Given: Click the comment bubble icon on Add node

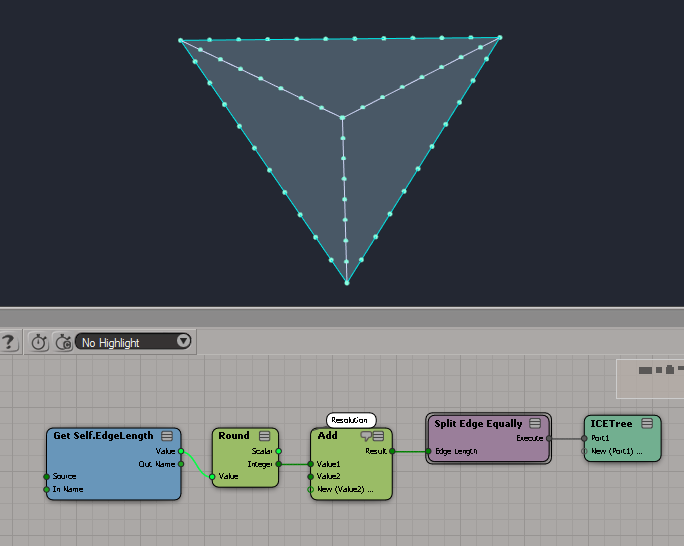Looking at the screenshot, I should 366,436.
